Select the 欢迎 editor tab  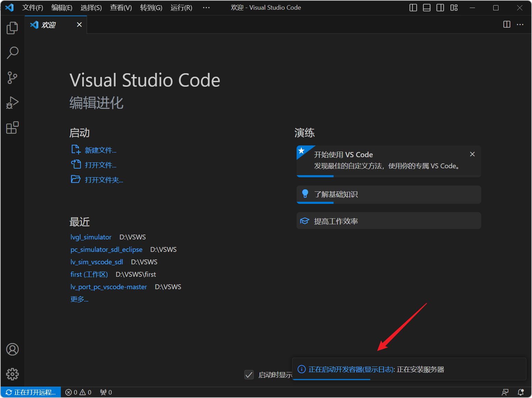click(x=56, y=25)
